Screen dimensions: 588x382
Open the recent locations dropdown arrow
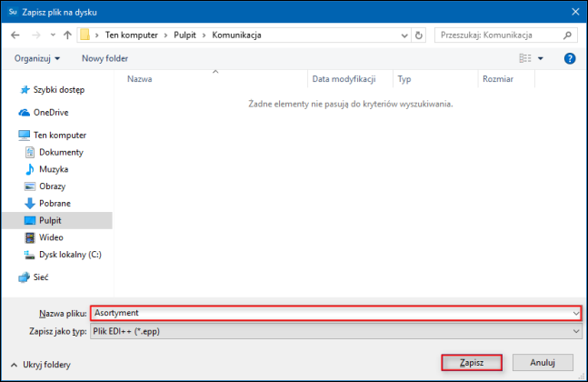tap(53, 35)
